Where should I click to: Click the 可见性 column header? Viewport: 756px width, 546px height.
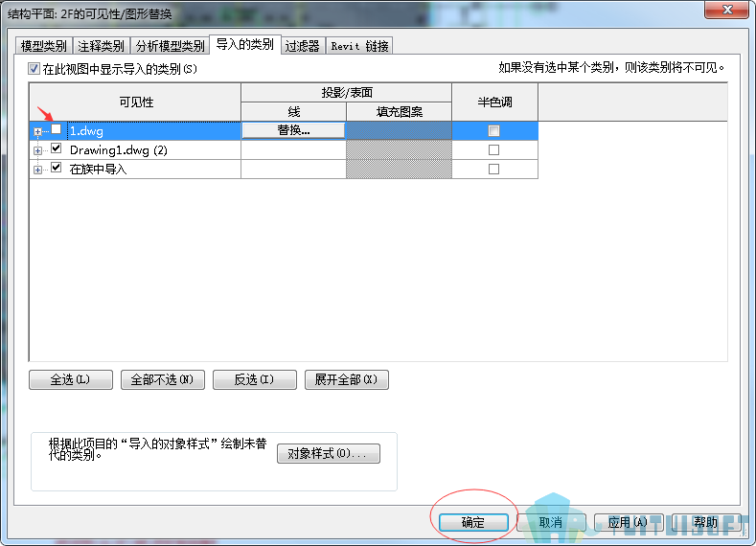(x=135, y=102)
